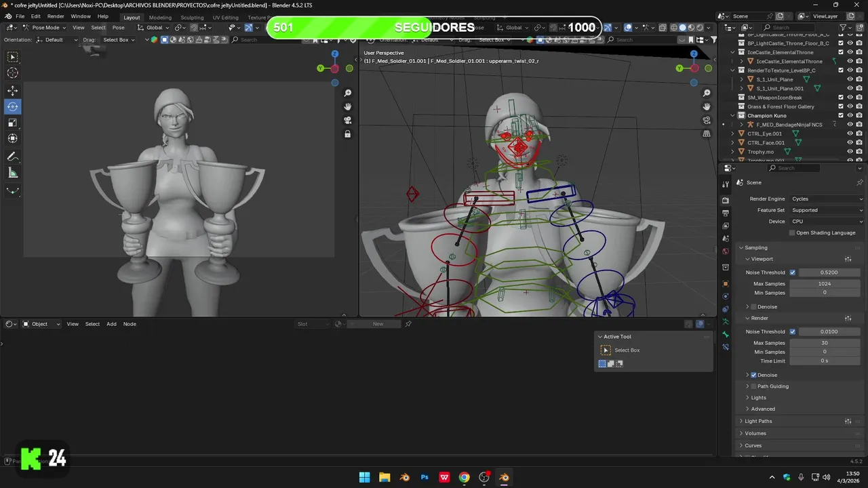Image resolution: width=868 pixels, height=488 pixels.
Task: Switch to the Modeling workspace tab
Action: point(160,18)
